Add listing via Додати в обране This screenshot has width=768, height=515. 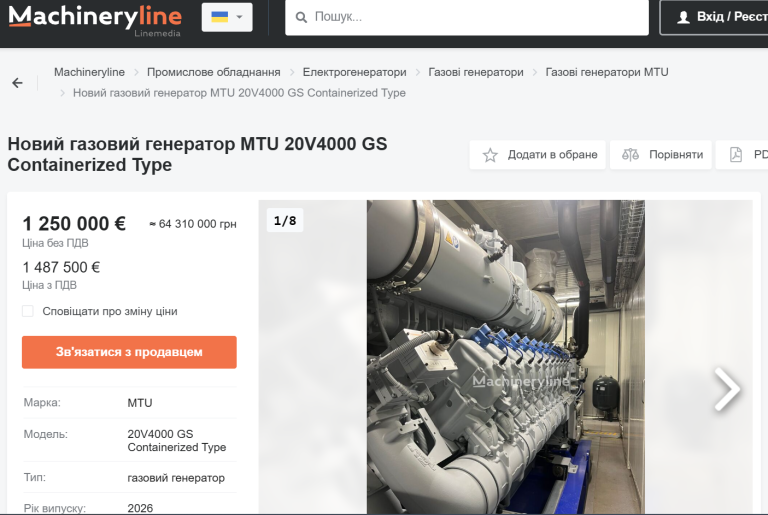coord(537,155)
